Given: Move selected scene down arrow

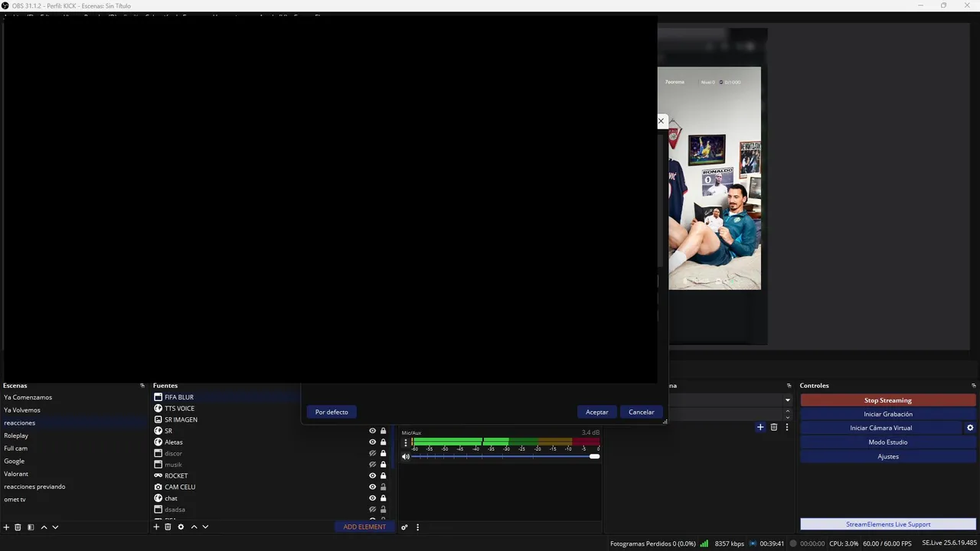Looking at the screenshot, I should coord(55,527).
